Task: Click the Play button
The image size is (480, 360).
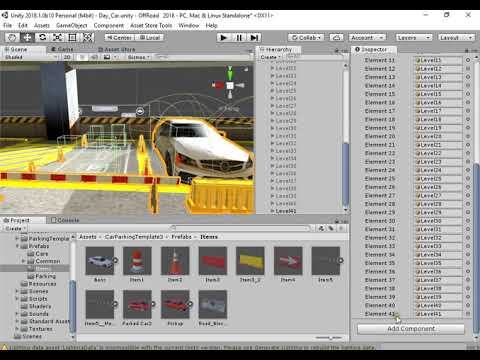Action: (x=223, y=37)
